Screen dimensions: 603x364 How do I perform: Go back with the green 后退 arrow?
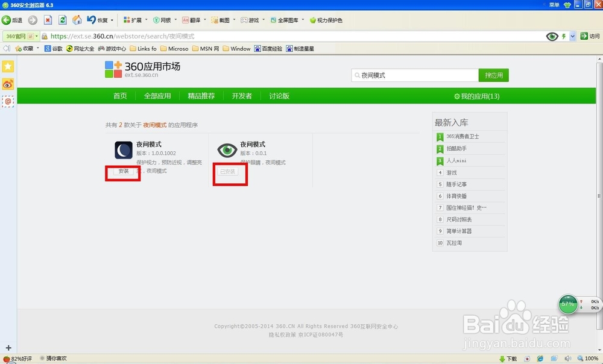11,20
